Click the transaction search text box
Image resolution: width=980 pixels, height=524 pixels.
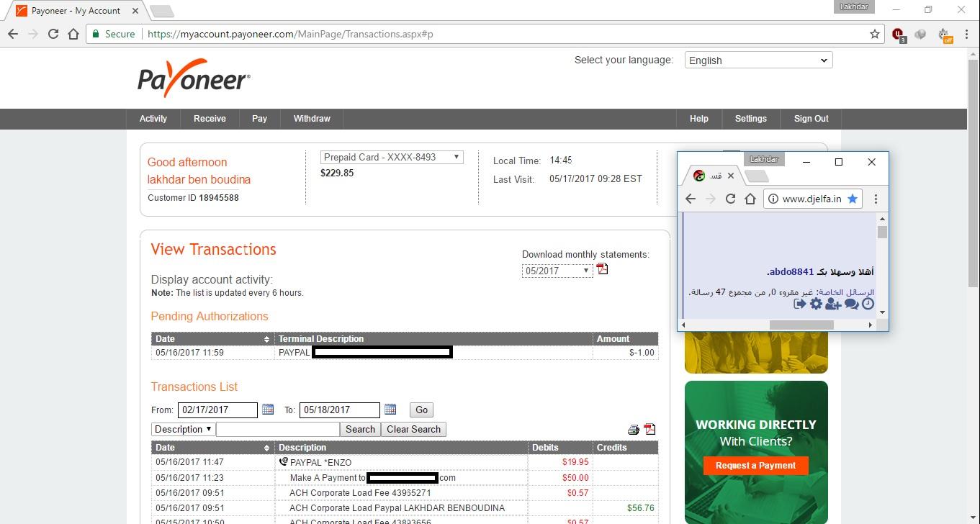tap(278, 429)
